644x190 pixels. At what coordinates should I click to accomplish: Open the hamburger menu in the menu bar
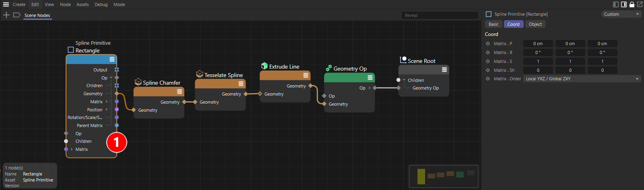point(6,4)
